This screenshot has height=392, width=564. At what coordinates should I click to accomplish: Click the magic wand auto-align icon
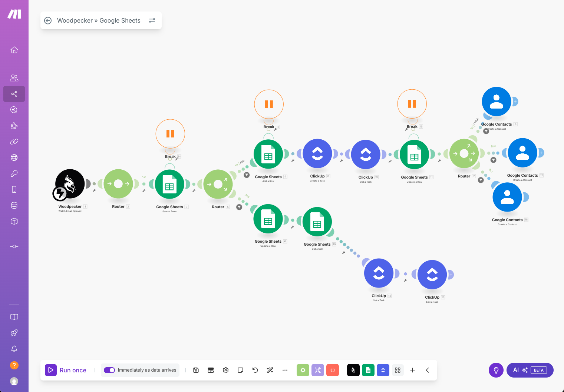click(270, 370)
